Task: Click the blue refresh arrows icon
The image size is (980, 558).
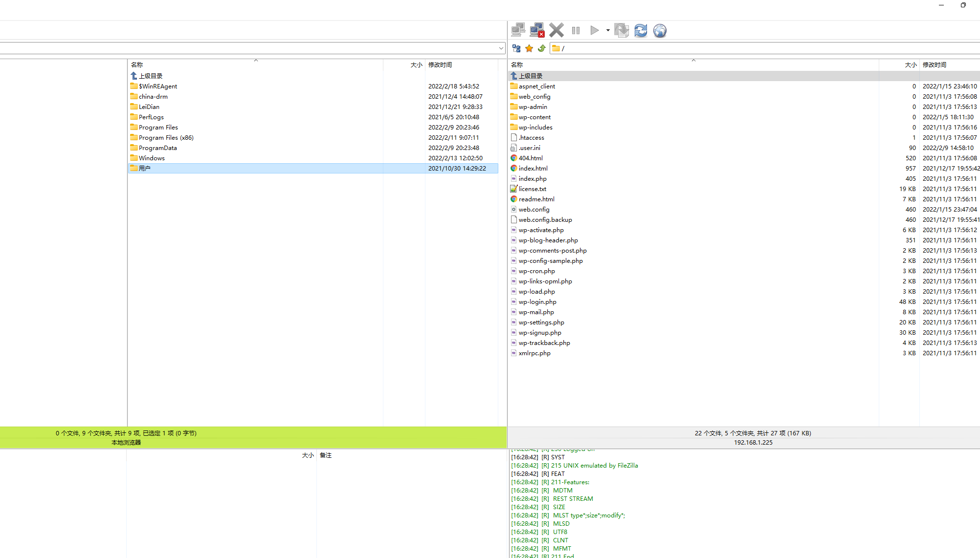Action: [641, 30]
